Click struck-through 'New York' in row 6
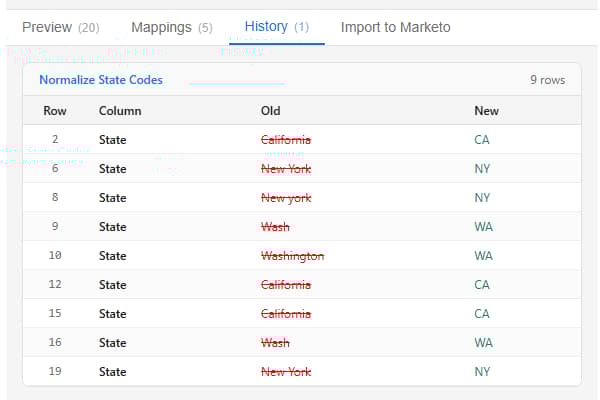Image resolution: width=600 pixels, height=400 pixels. 285,169
